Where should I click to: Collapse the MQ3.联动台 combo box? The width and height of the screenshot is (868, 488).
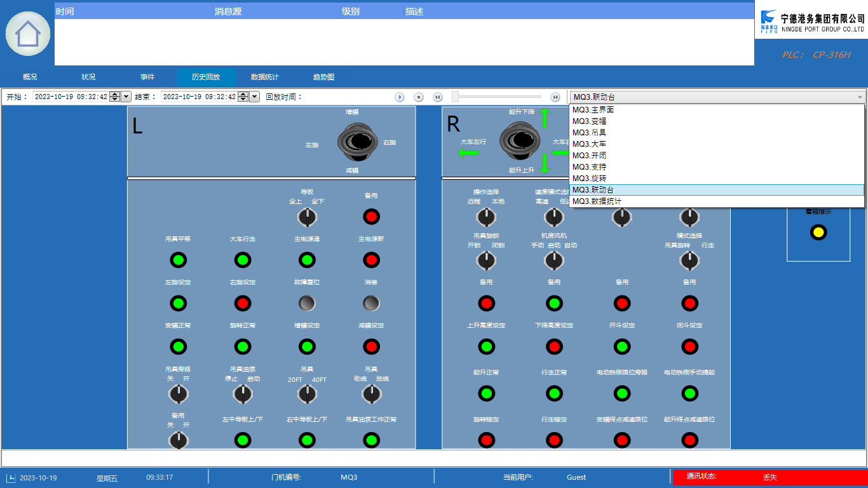(860, 97)
